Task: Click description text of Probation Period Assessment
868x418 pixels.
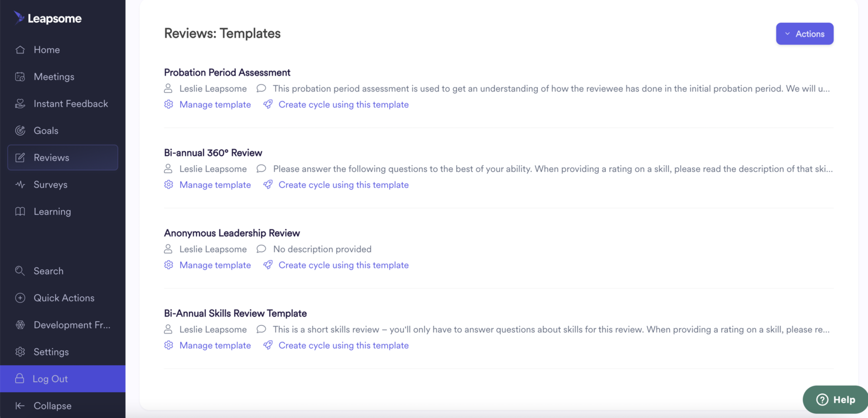Action: 551,89
